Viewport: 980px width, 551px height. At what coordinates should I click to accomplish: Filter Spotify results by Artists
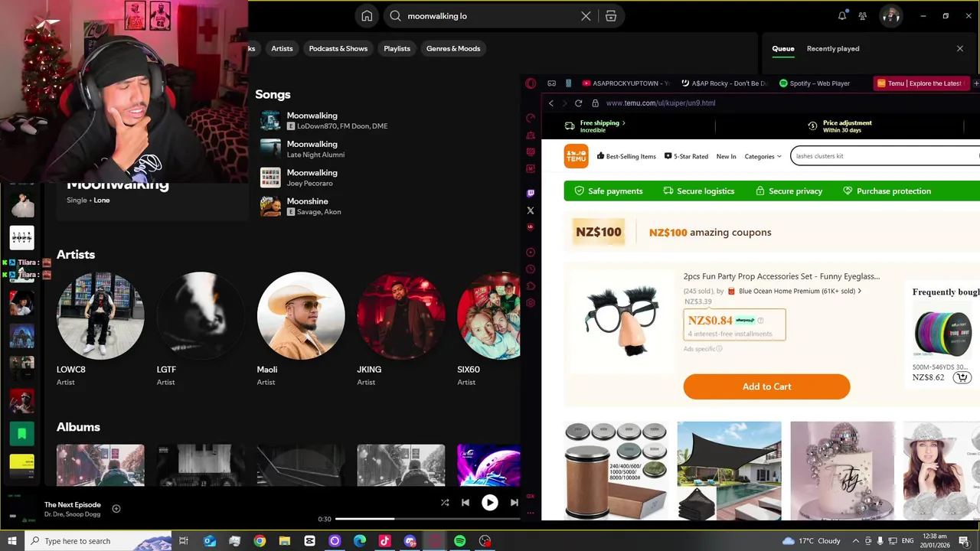click(282, 48)
